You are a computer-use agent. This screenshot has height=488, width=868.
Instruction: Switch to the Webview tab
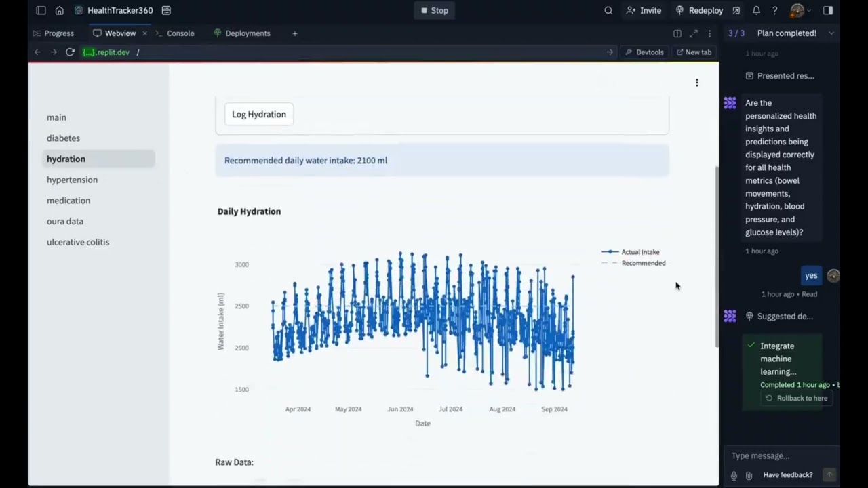pos(115,33)
